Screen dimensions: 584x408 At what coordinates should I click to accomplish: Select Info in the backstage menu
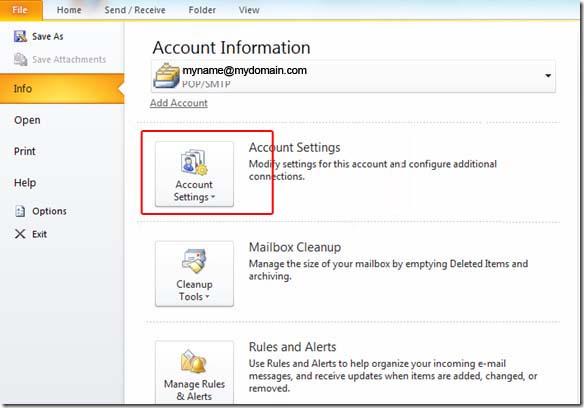coord(62,89)
